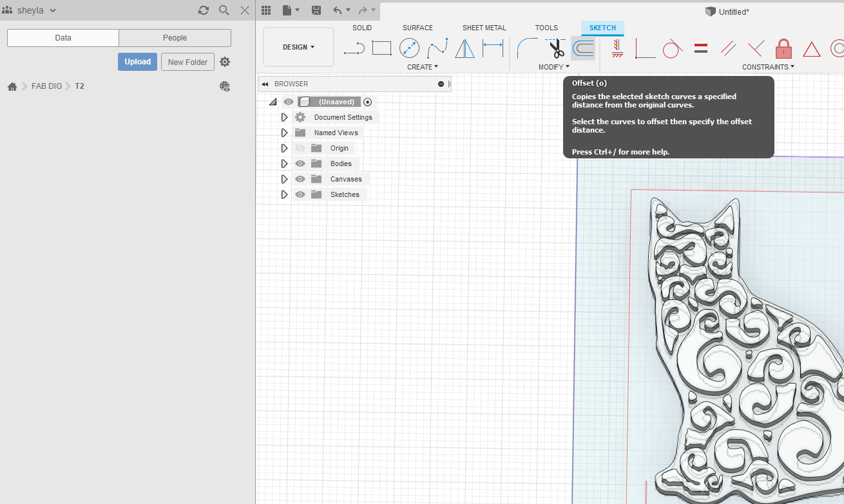Apply the red triangle Midpoint constraint

pyautogui.click(x=811, y=49)
